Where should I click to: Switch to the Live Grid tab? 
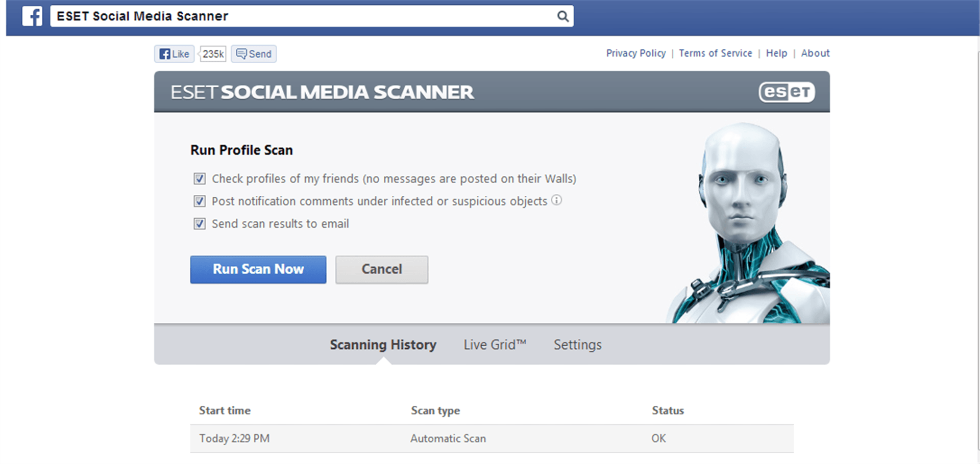[495, 345]
